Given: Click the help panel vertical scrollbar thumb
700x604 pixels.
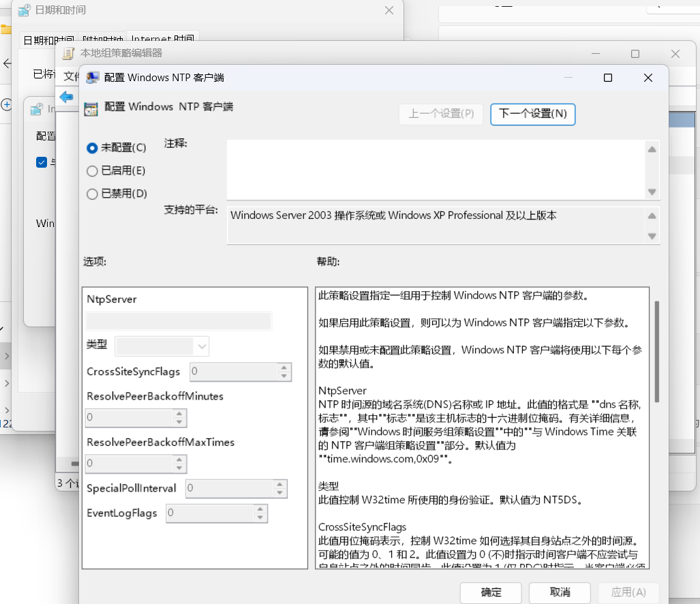Looking at the screenshot, I should click(x=656, y=352).
